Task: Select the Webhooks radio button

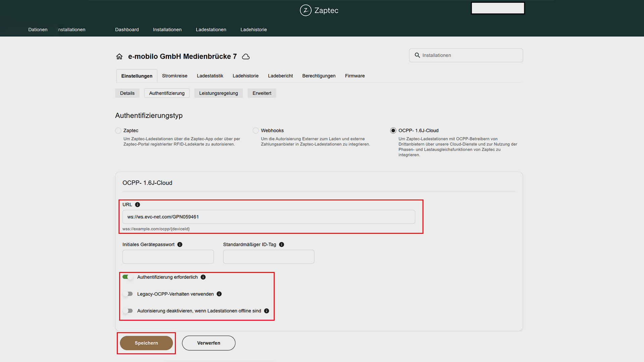Action: tap(256, 130)
